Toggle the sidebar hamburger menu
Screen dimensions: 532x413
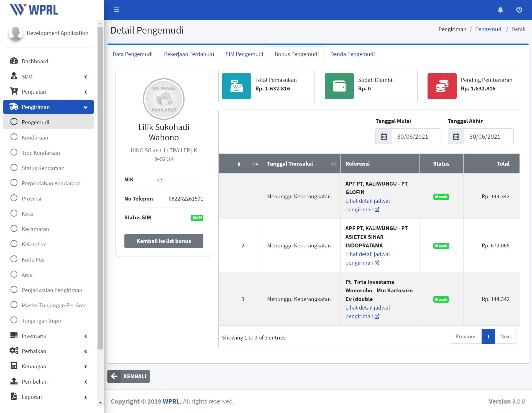pos(116,10)
